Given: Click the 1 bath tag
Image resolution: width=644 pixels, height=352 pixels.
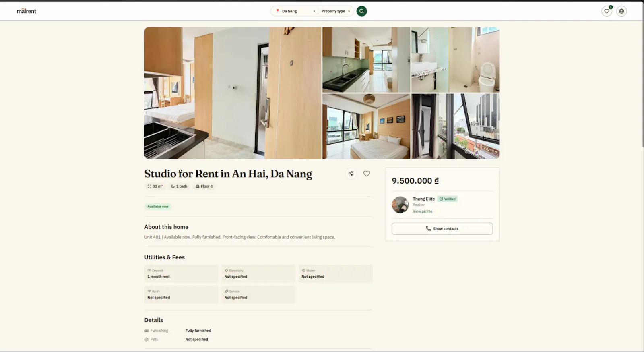Looking at the screenshot, I should click(179, 186).
